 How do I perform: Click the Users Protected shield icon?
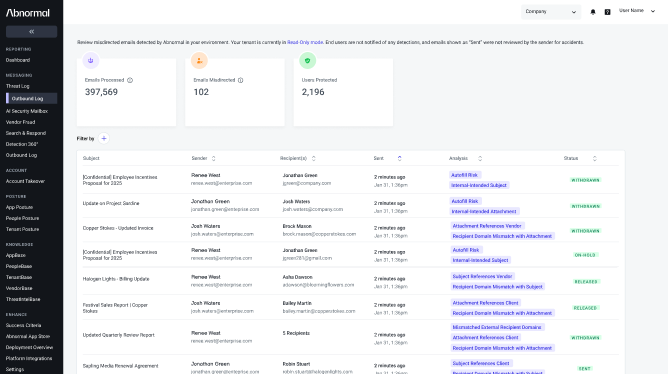[x=308, y=60]
